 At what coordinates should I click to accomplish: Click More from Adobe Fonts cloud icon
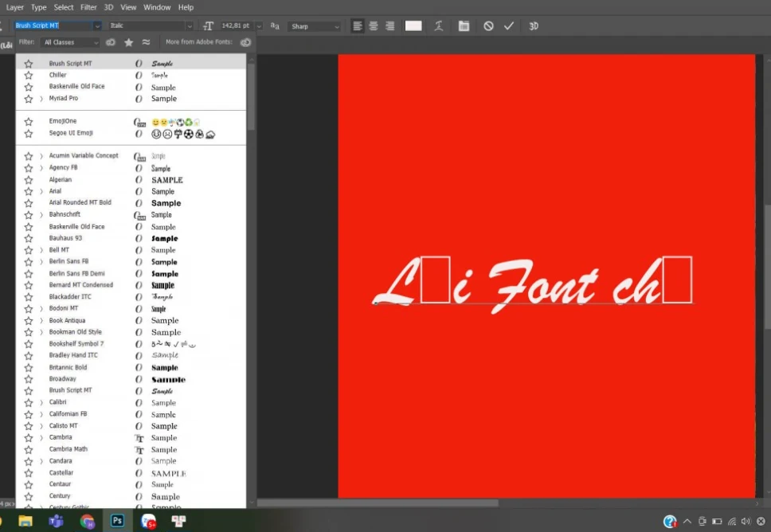coord(245,42)
